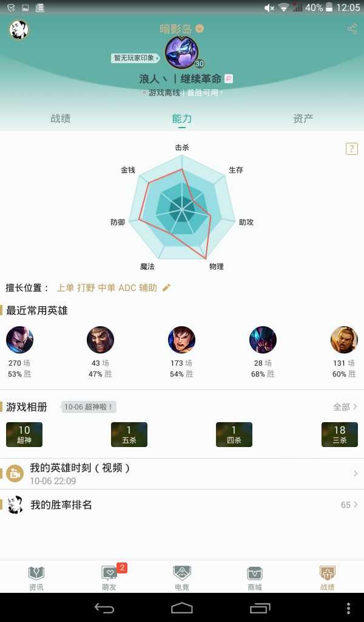Switch to the 战绩 tab

tap(61, 118)
